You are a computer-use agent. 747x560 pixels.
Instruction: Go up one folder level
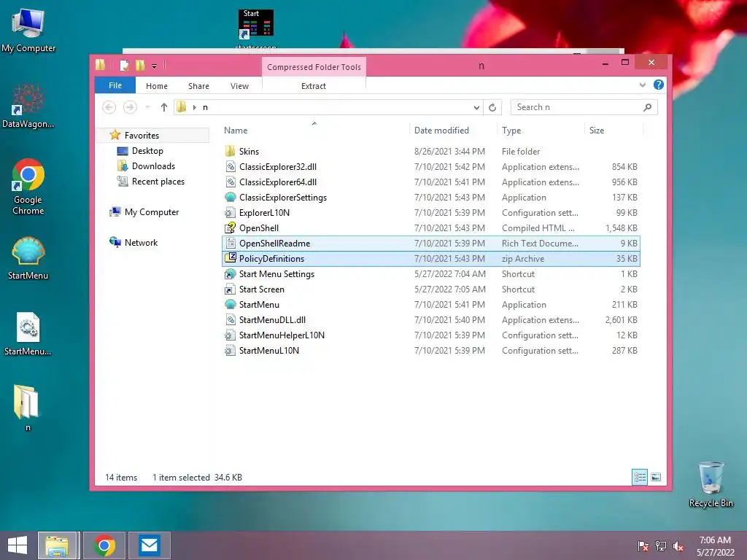click(x=164, y=107)
